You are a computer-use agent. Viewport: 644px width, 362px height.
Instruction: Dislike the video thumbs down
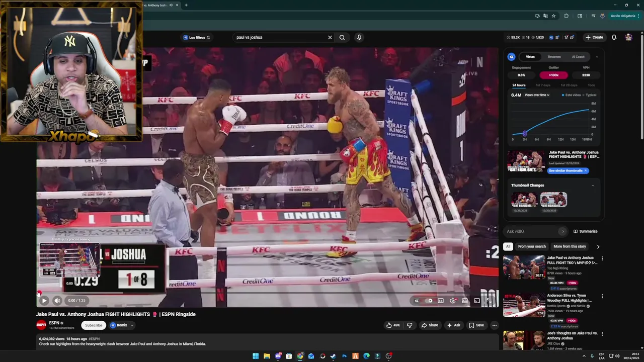pyautogui.click(x=410, y=325)
